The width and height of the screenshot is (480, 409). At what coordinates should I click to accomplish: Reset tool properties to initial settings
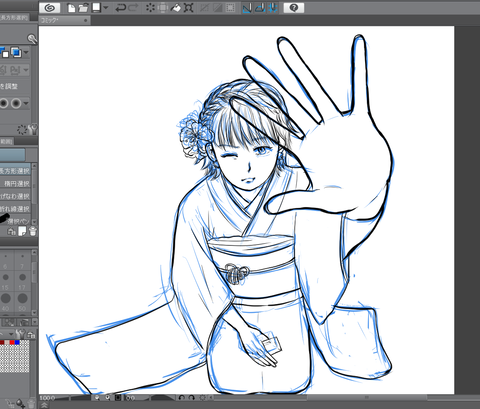tap(22, 129)
